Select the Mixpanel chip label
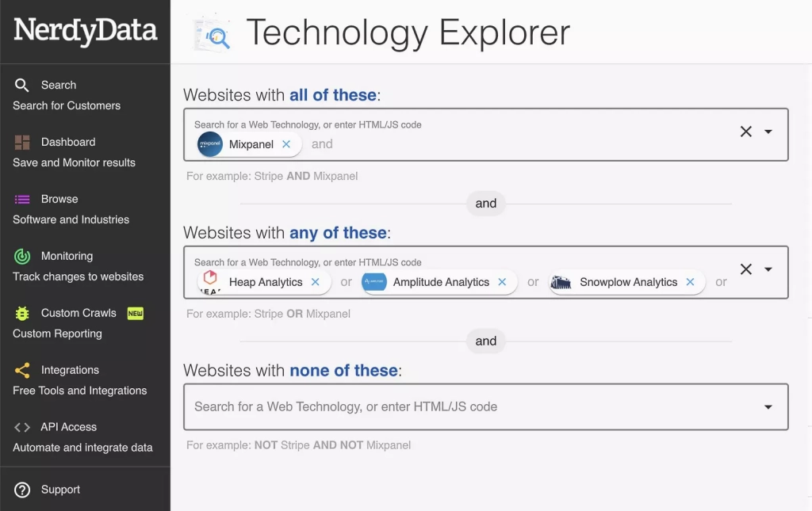 pos(251,144)
